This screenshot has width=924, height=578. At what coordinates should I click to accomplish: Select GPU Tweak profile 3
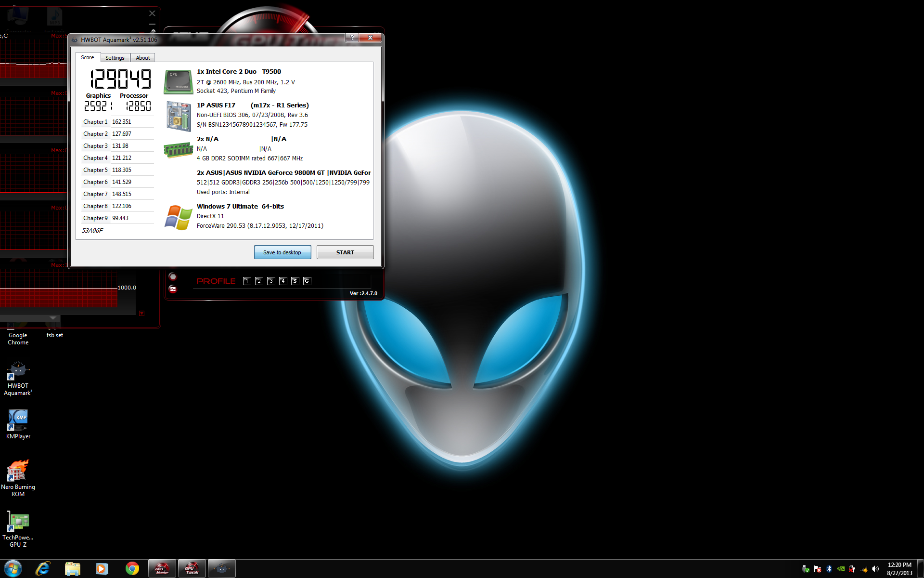271,281
